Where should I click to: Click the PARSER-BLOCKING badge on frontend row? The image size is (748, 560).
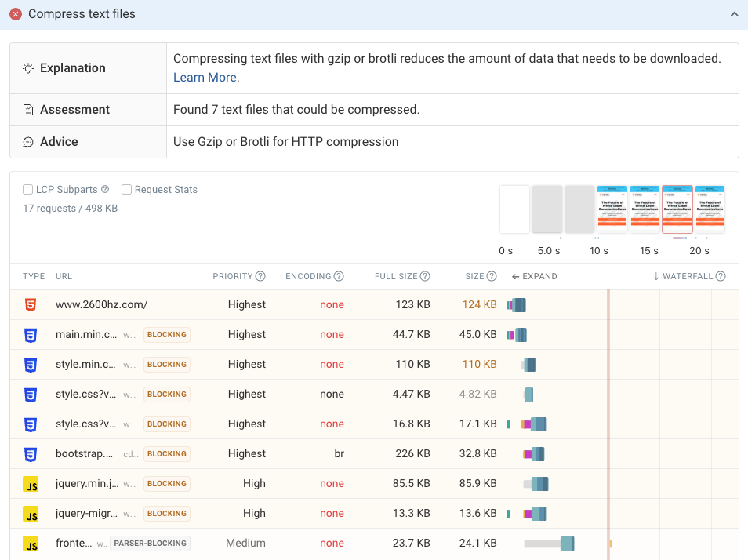coord(150,544)
